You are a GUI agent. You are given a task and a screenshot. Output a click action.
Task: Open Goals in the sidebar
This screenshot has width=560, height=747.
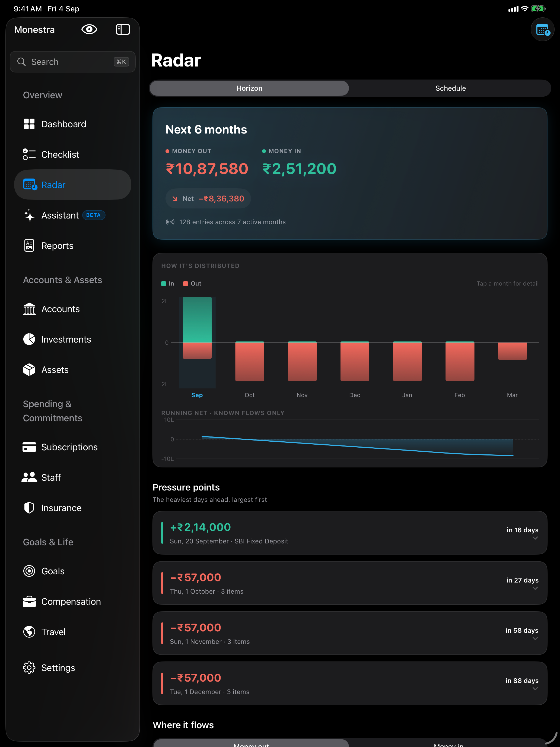click(72, 571)
